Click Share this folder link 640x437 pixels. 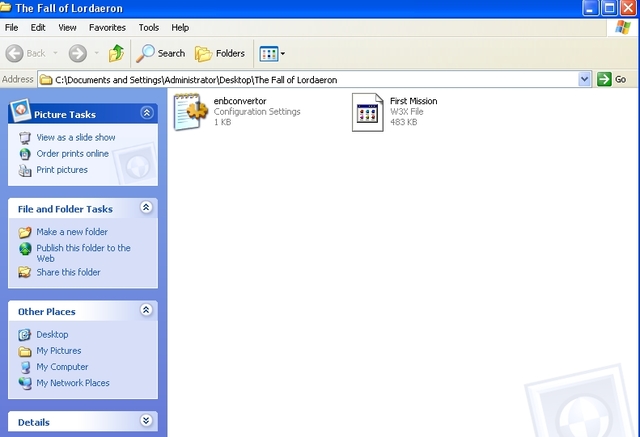(68, 272)
